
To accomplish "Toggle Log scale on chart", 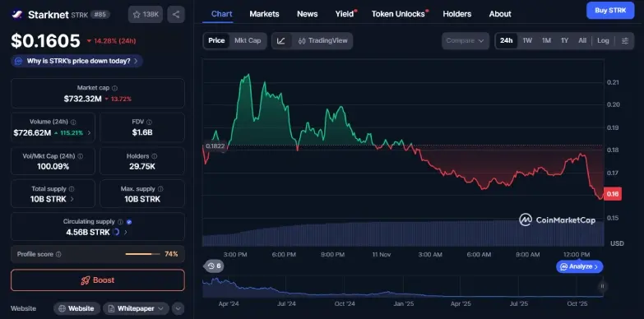I will (x=603, y=40).
